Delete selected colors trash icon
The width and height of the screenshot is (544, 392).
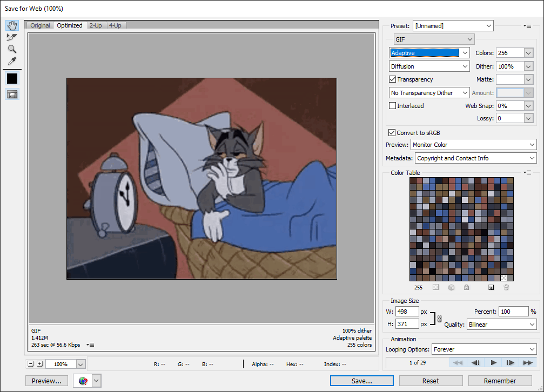(x=506, y=287)
